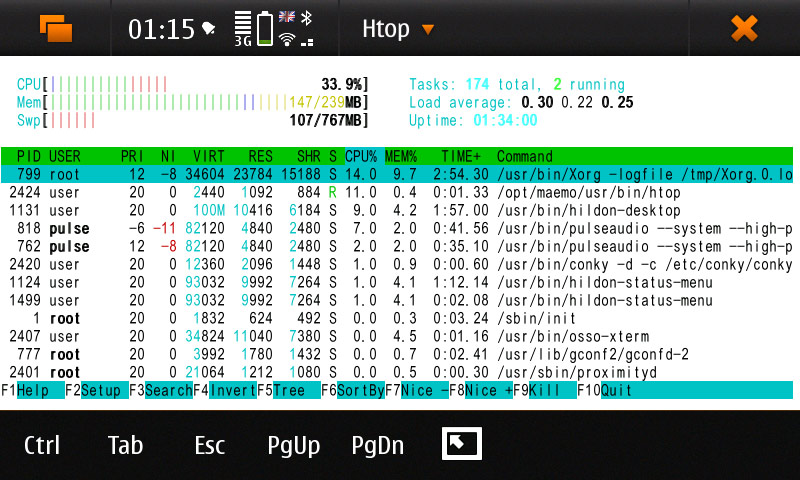
Task: Tap the battery status icon
Action: tap(264, 29)
